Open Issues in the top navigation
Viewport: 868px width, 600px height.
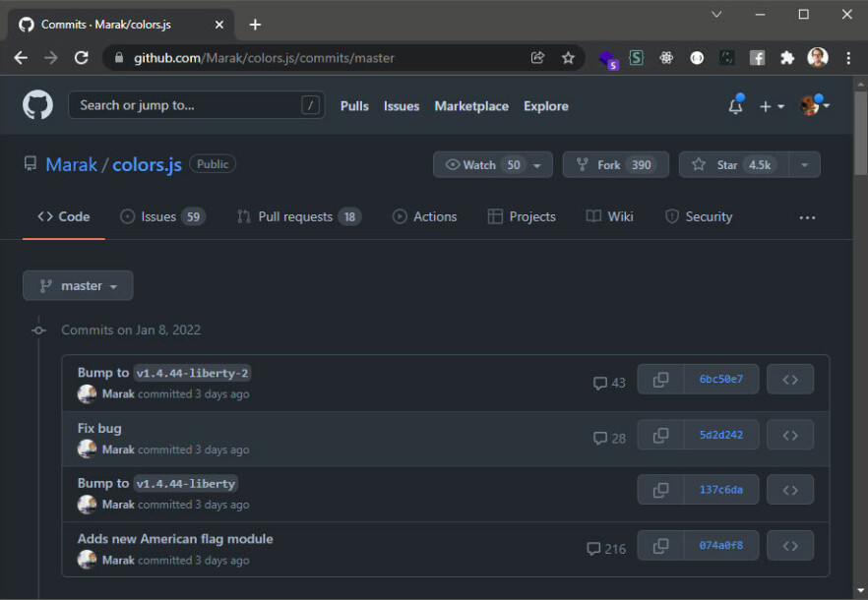pyautogui.click(x=402, y=106)
